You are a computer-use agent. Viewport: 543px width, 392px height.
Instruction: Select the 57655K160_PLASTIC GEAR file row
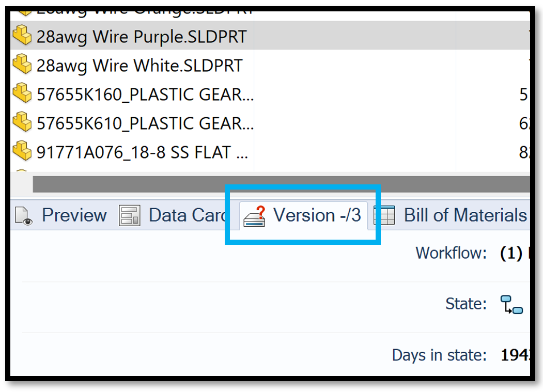[x=145, y=95]
